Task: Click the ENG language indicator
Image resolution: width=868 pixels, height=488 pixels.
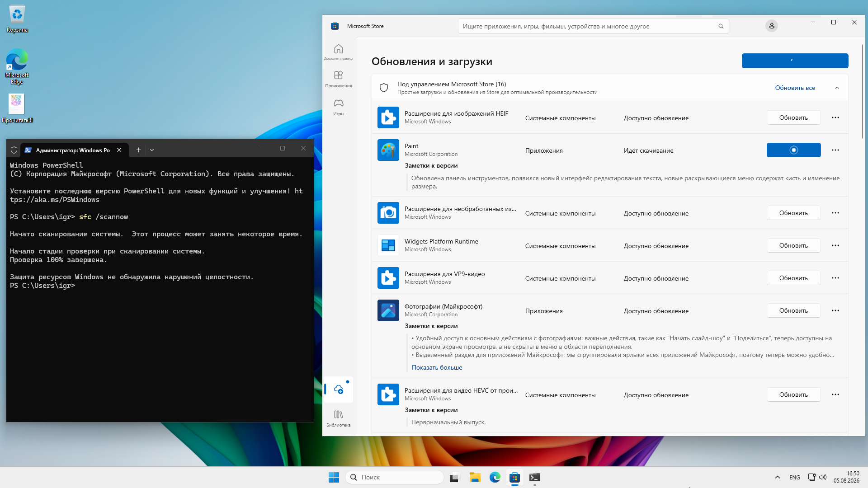Action: click(795, 477)
